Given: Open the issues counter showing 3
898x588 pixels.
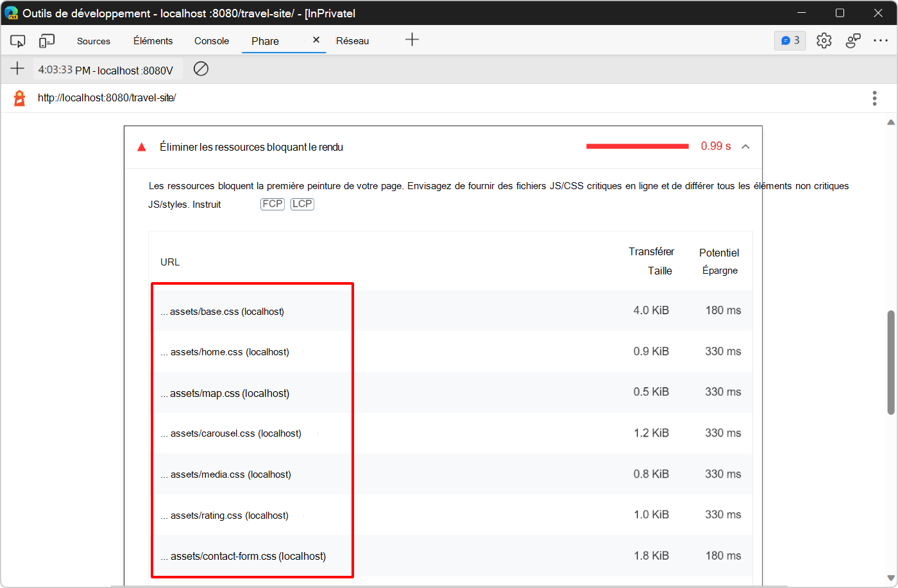Looking at the screenshot, I should tap(790, 40).
